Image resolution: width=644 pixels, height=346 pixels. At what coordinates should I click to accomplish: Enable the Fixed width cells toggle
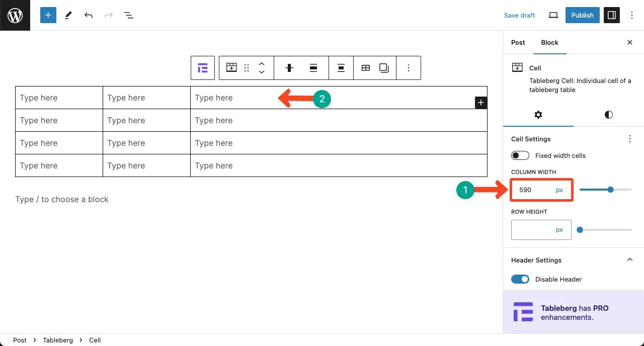point(520,155)
